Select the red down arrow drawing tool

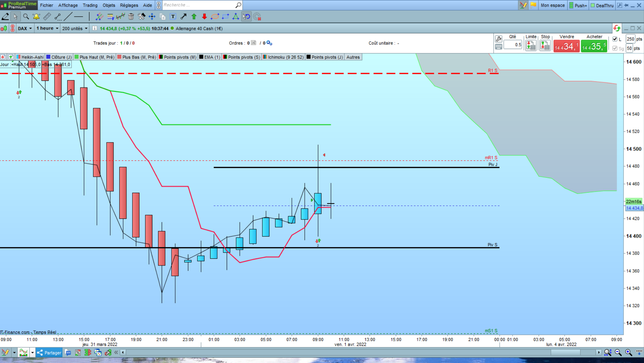204,16
